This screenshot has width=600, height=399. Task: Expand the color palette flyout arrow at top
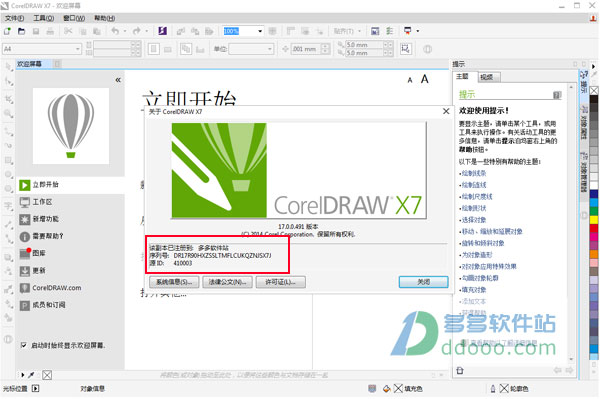(x=594, y=66)
